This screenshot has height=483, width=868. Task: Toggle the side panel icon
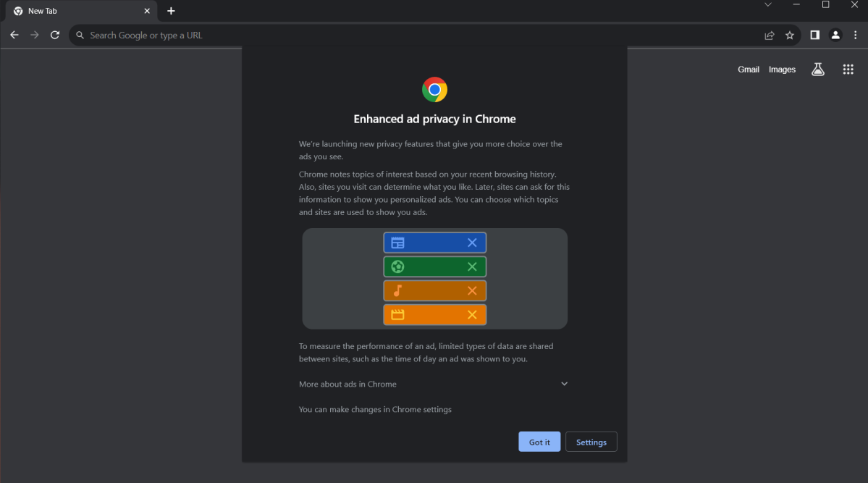814,35
